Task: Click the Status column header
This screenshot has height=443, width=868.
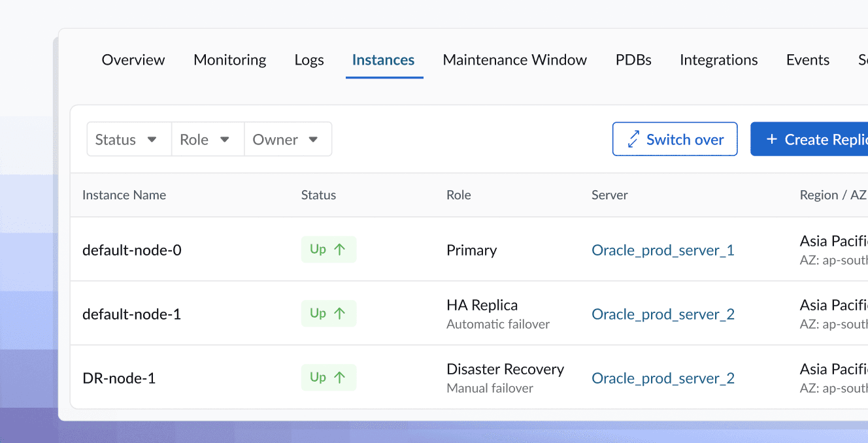Action: tap(318, 195)
